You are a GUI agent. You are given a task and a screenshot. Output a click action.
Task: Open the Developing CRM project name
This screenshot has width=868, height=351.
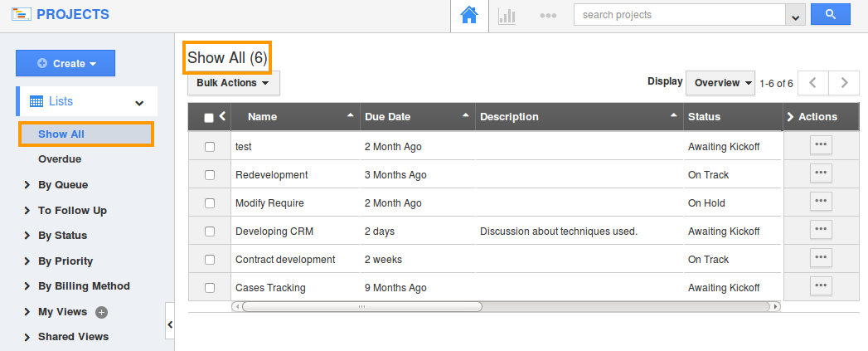point(274,232)
